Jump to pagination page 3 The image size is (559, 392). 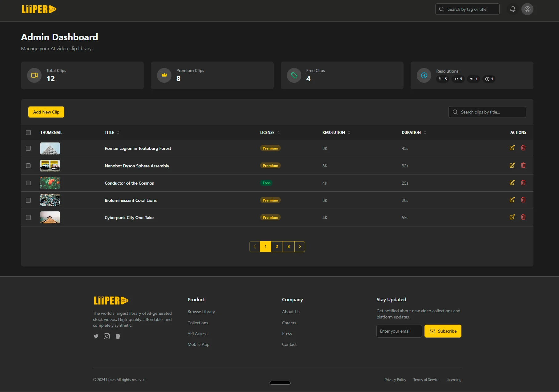(x=288, y=246)
